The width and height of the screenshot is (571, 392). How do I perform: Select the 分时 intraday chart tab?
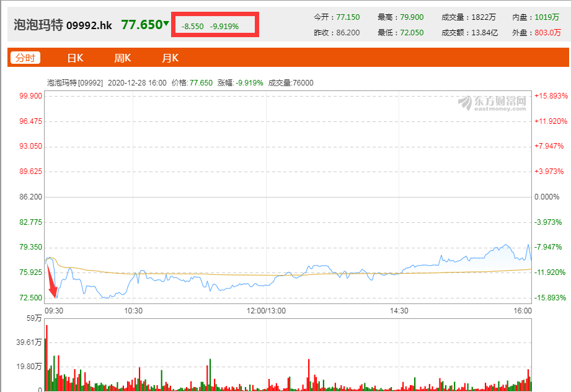click(25, 58)
